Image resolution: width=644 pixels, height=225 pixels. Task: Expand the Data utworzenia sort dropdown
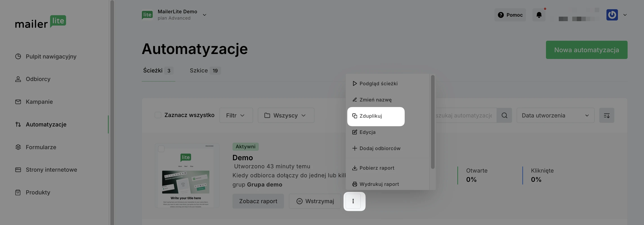555,115
